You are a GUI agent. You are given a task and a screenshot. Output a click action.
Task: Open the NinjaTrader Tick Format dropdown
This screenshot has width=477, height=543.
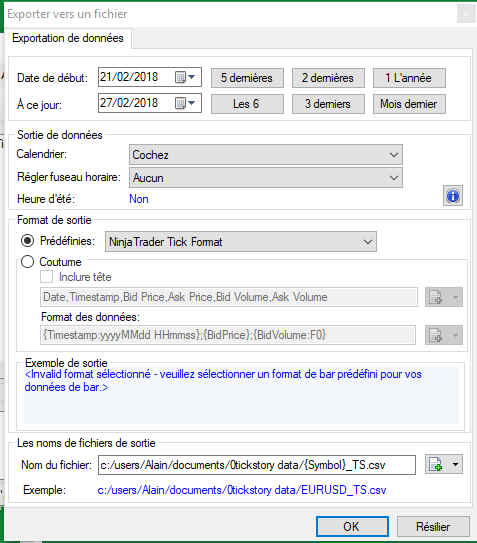[x=241, y=242]
